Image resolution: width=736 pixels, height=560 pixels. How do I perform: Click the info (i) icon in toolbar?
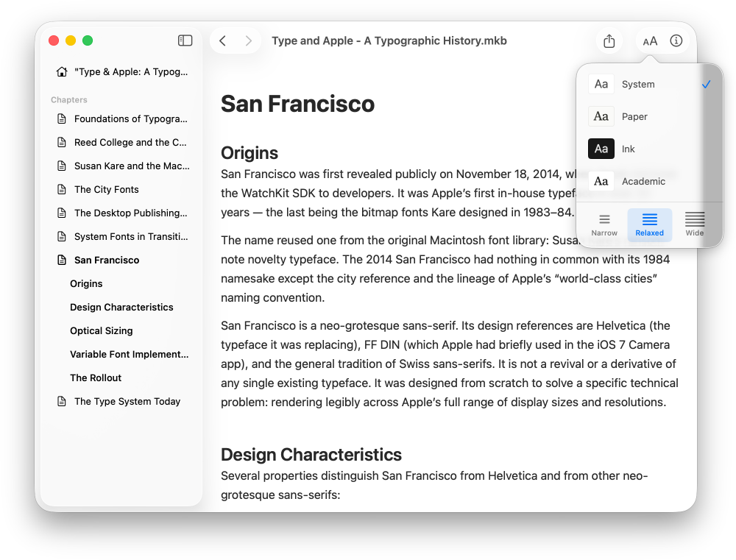click(676, 41)
